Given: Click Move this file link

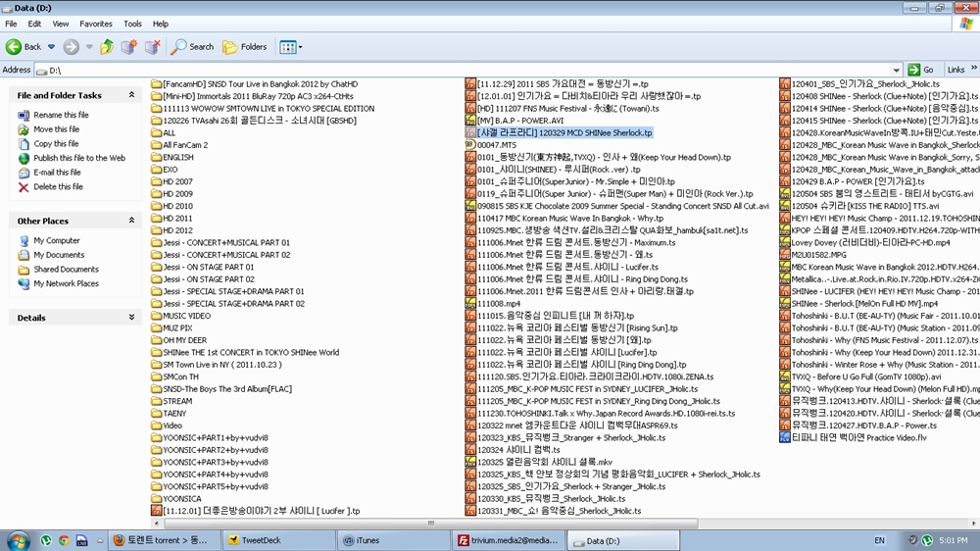Looking at the screenshot, I should [x=56, y=129].
